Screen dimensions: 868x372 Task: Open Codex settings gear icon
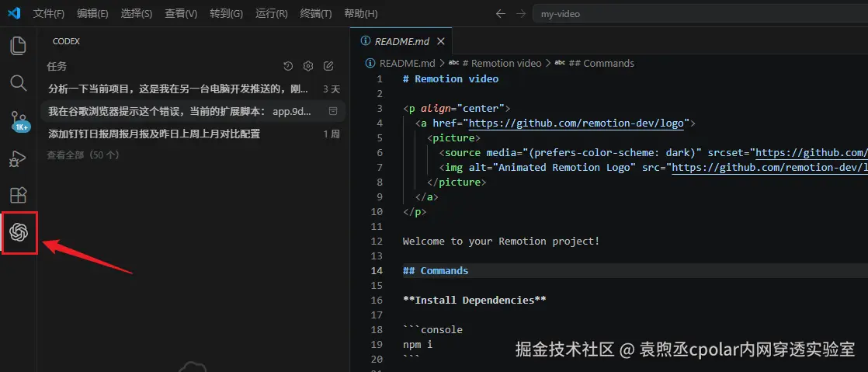(x=308, y=67)
